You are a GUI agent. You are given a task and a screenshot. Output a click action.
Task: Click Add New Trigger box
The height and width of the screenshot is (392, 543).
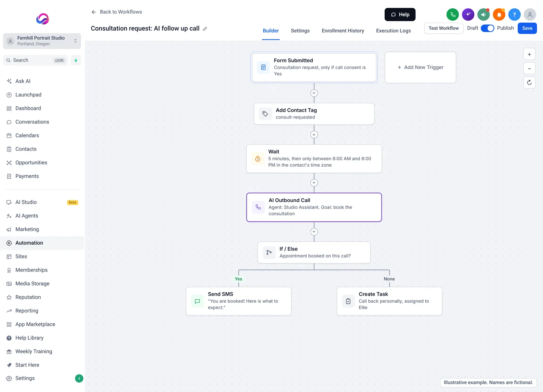[420, 67]
